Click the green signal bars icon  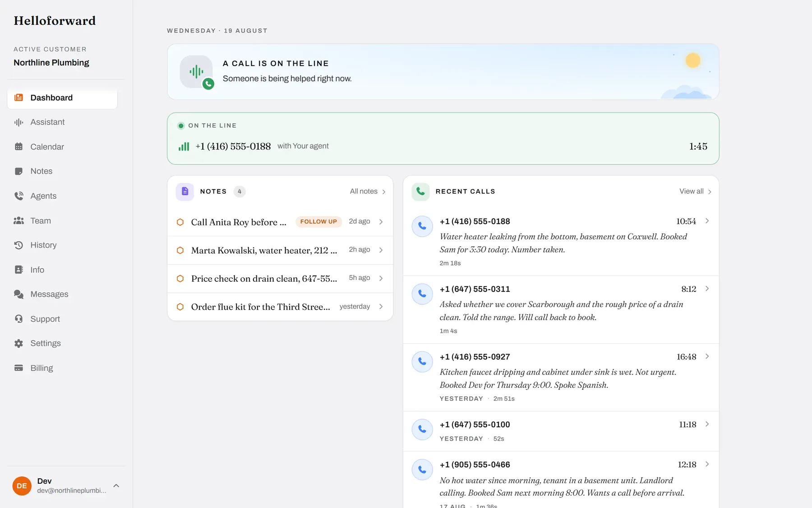click(x=184, y=146)
